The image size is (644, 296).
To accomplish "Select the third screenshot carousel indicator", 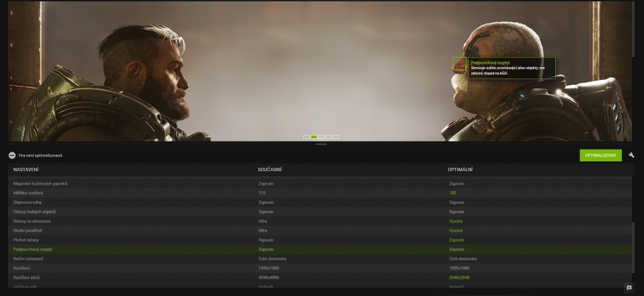I will pos(321,137).
